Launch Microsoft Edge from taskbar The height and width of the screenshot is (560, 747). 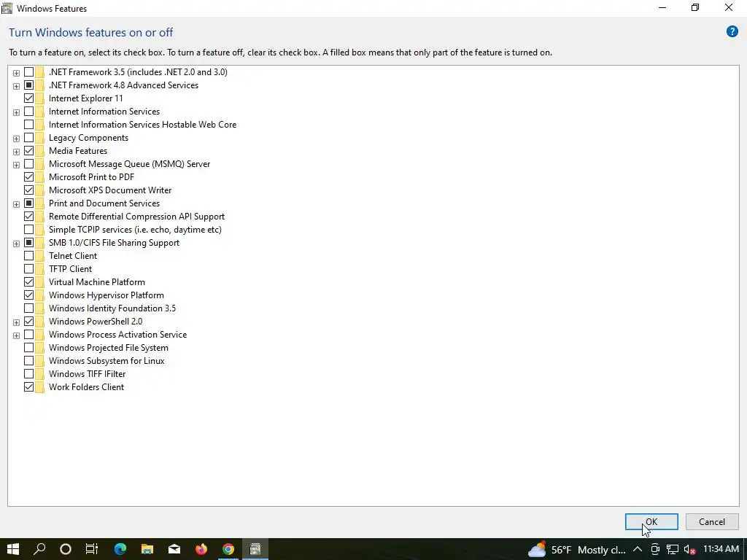point(120,549)
